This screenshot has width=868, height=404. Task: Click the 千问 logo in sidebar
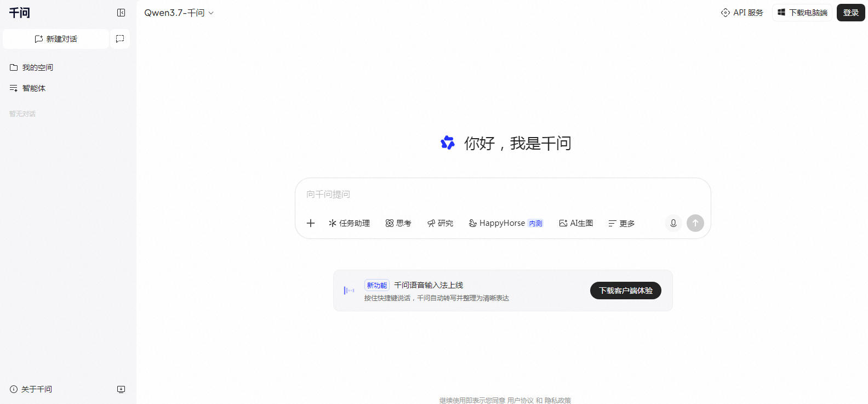[20, 13]
